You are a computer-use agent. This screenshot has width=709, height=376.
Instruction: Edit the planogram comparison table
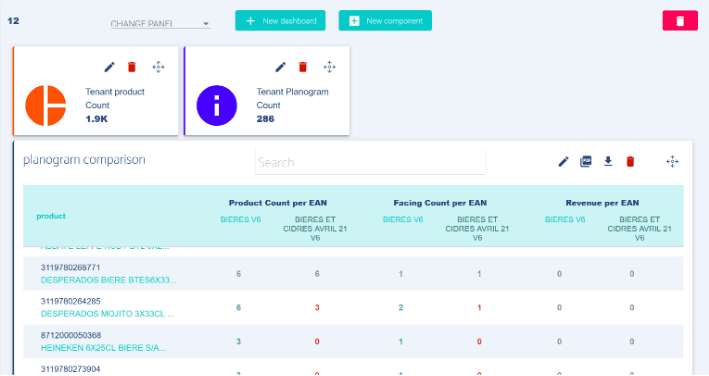point(563,161)
